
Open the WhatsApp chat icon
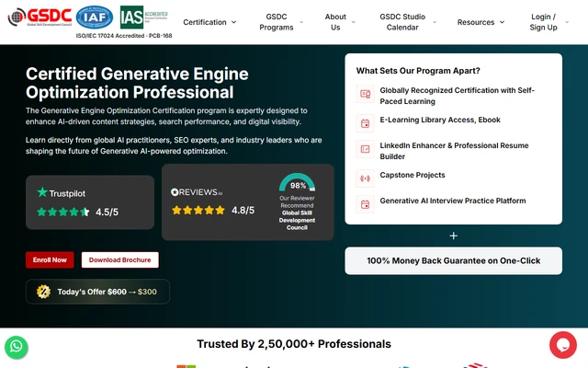coord(17,346)
